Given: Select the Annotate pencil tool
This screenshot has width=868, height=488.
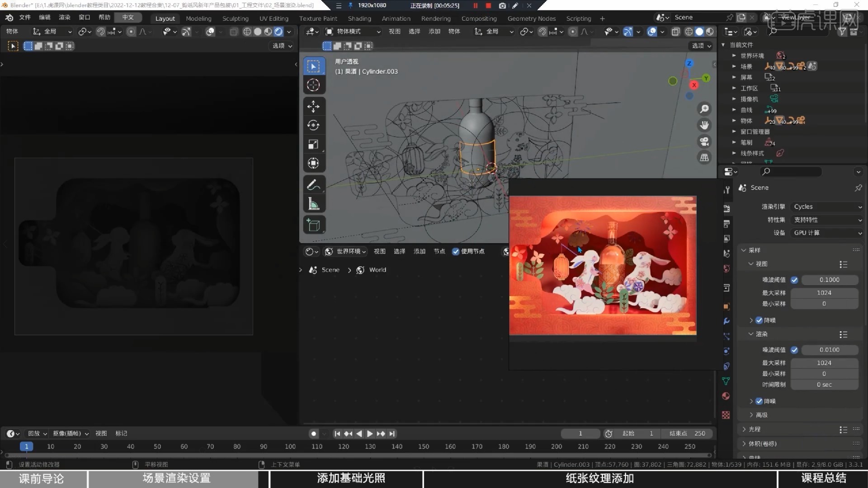Looking at the screenshot, I should [x=313, y=185].
